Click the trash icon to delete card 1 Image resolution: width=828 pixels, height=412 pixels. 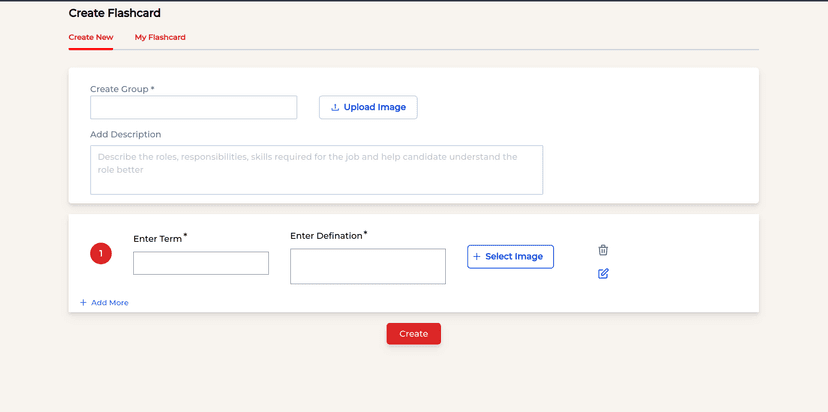coord(603,250)
